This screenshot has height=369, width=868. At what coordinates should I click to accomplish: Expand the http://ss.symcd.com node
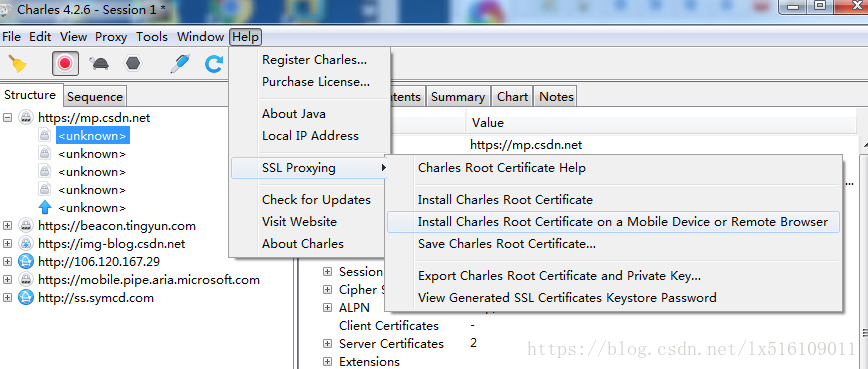click(x=8, y=298)
